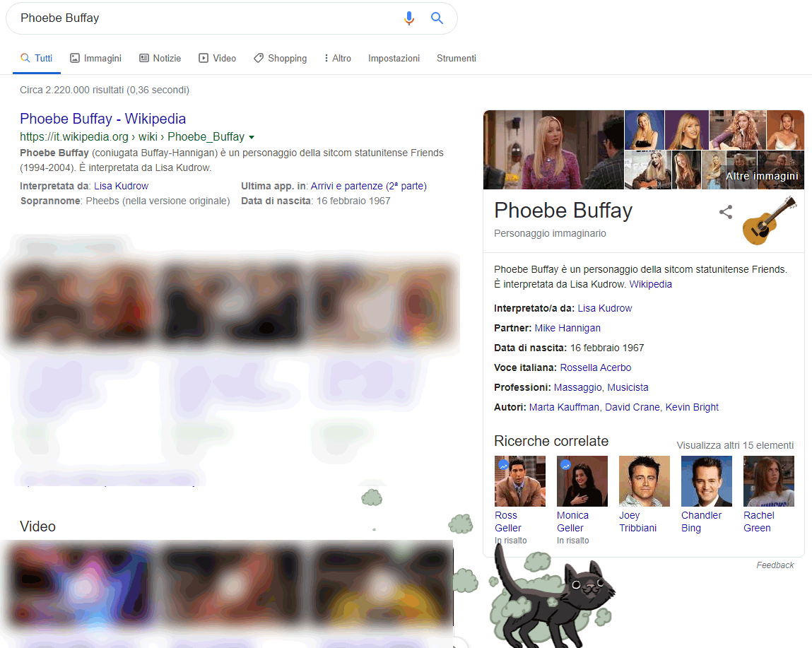Screen dimensions: 812x648
Task: Open Phoebe Buffay - Wikipedia result
Action: pyautogui.click(x=102, y=119)
